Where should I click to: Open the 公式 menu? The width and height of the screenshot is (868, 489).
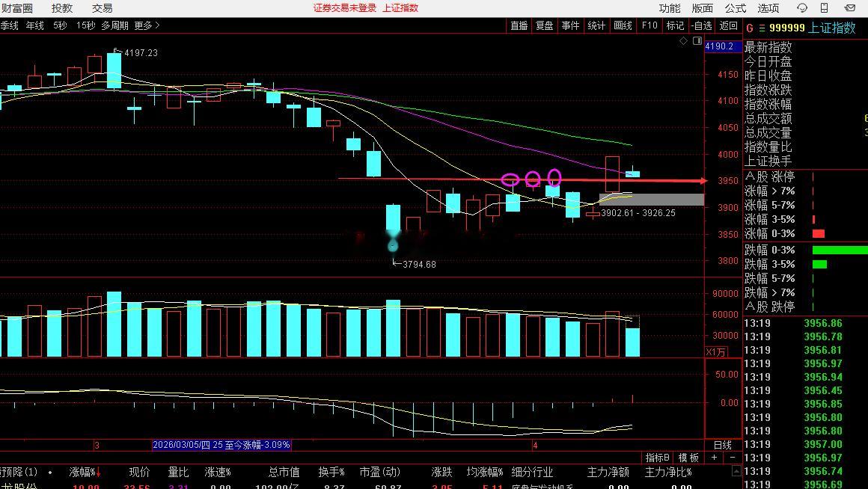(x=735, y=8)
